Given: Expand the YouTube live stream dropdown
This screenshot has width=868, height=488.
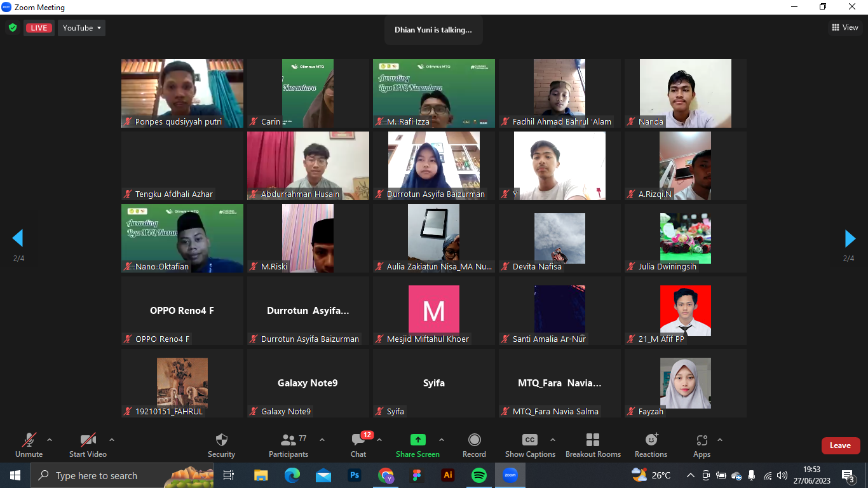Looking at the screenshot, I should (x=81, y=28).
